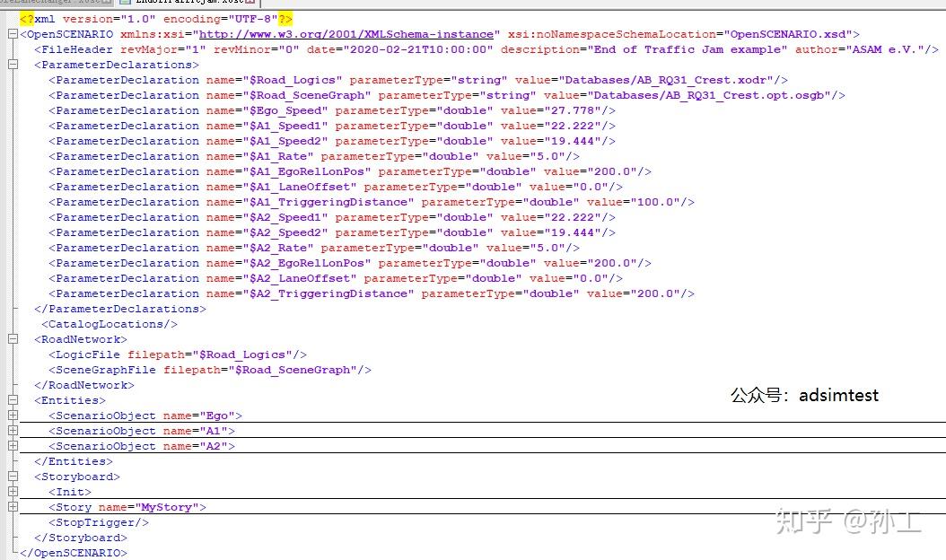946x560 pixels.
Task: Close the EndOfTrafficJam.xosc tab
Action: [x=250, y=2]
